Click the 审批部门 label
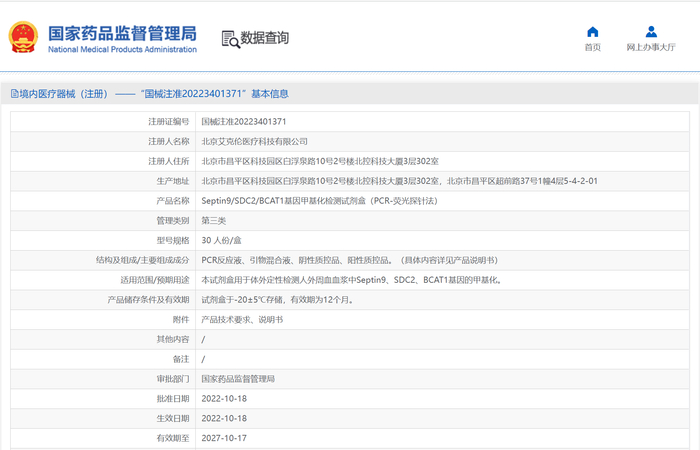The width and height of the screenshot is (700, 450). [x=173, y=379]
